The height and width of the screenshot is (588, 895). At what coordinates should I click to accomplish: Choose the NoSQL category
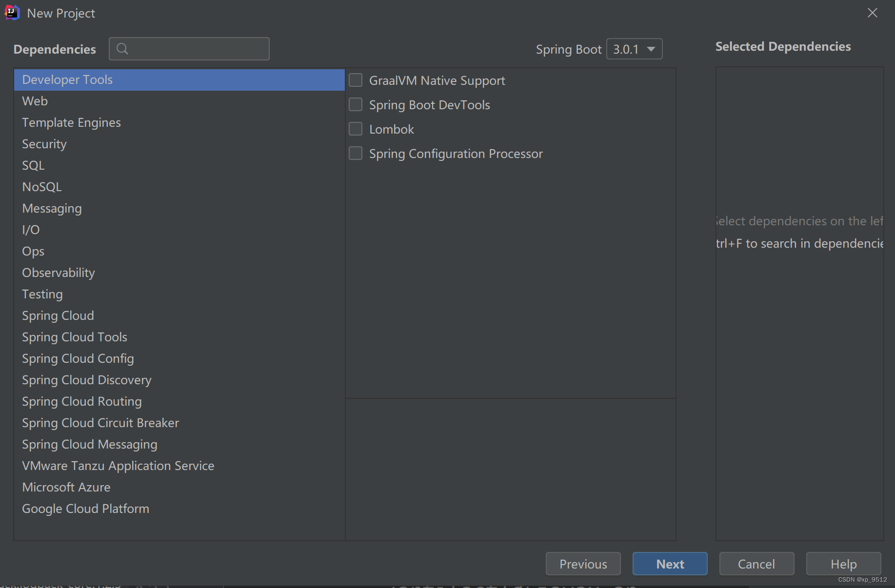tap(179, 187)
